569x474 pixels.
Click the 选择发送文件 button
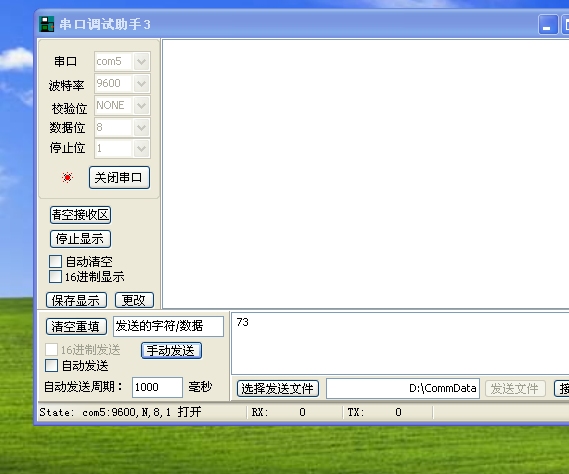click(x=278, y=389)
